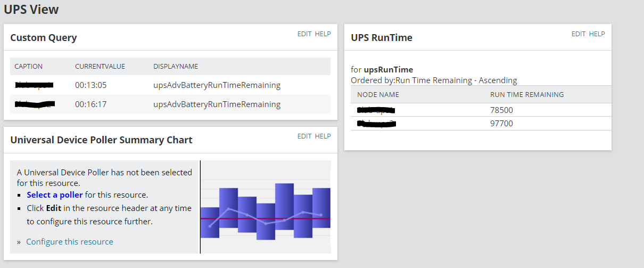Edit the Custom Query resource
The height and width of the screenshot is (268, 644).
[x=304, y=34]
